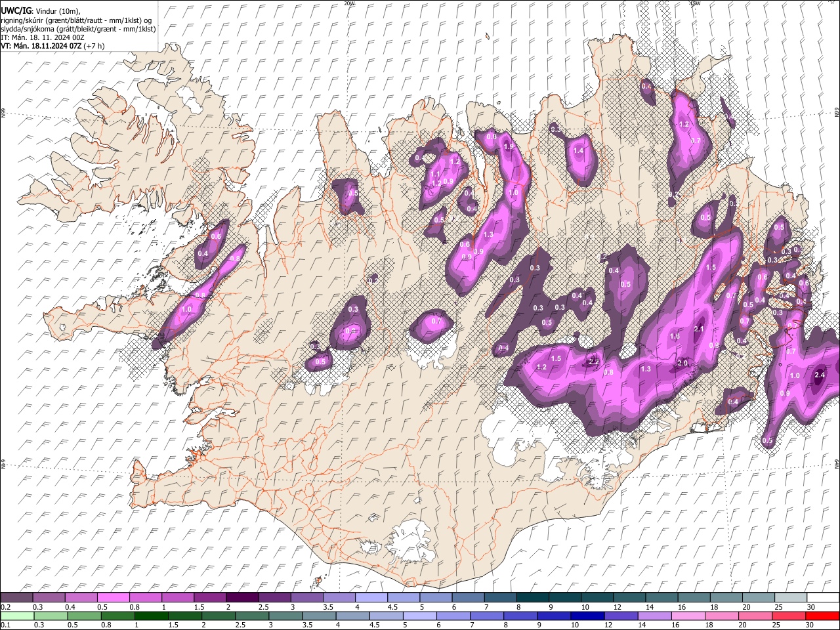Click the '2.2' precipitation value on the map
The image size is (840, 630).
coord(594,362)
